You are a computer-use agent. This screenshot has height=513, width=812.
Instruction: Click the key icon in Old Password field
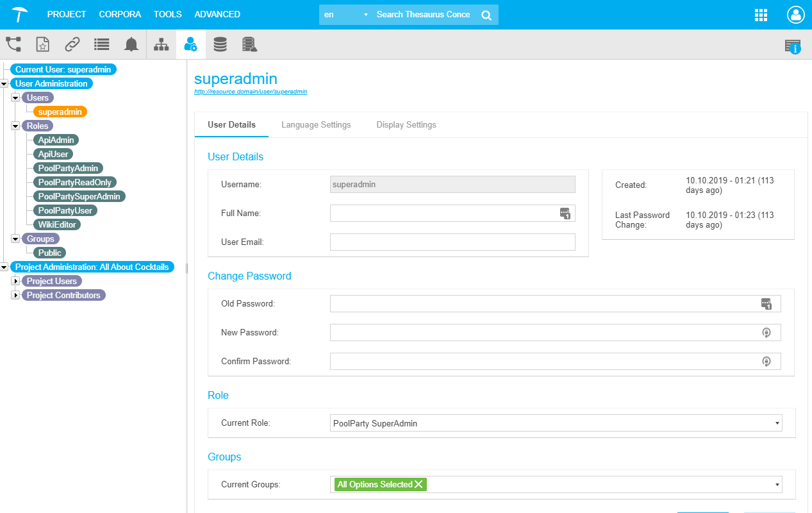pos(766,304)
